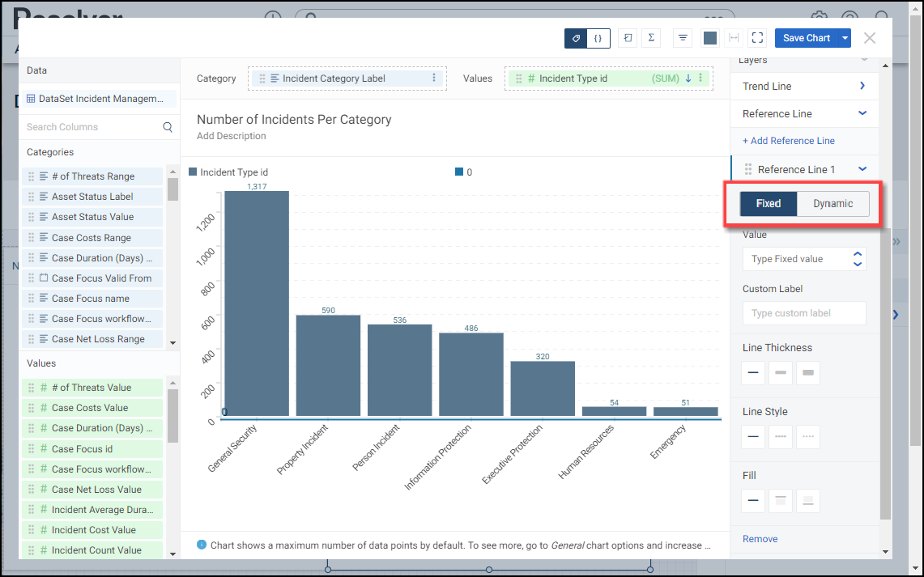Click the Save Chart button

[x=806, y=38]
